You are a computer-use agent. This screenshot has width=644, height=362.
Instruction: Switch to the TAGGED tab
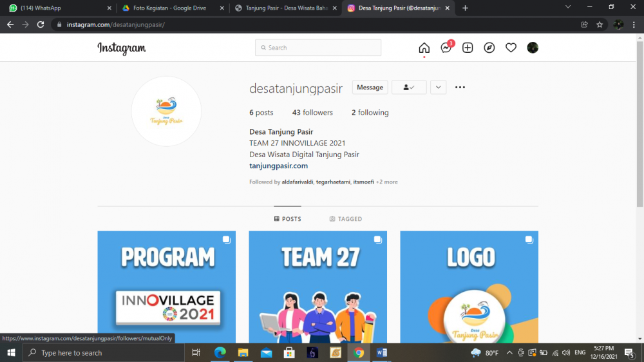pyautogui.click(x=345, y=218)
